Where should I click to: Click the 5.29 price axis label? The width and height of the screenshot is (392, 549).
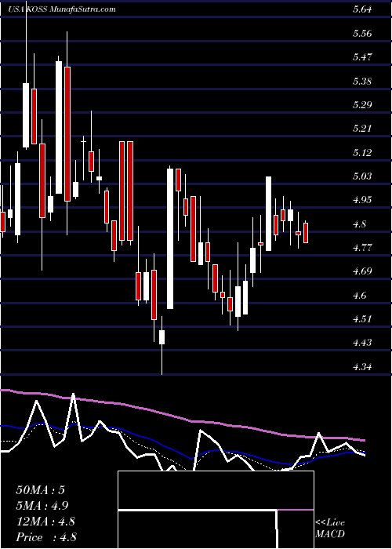(x=362, y=104)
